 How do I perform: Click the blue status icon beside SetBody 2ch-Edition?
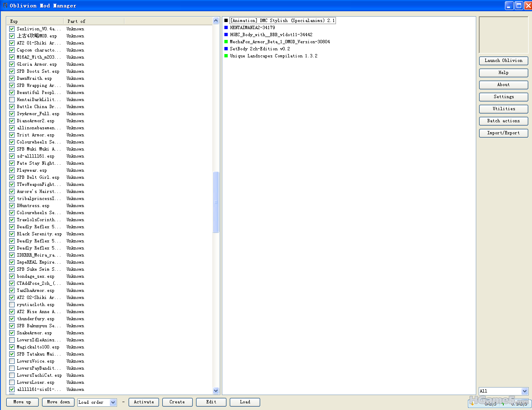226,49
